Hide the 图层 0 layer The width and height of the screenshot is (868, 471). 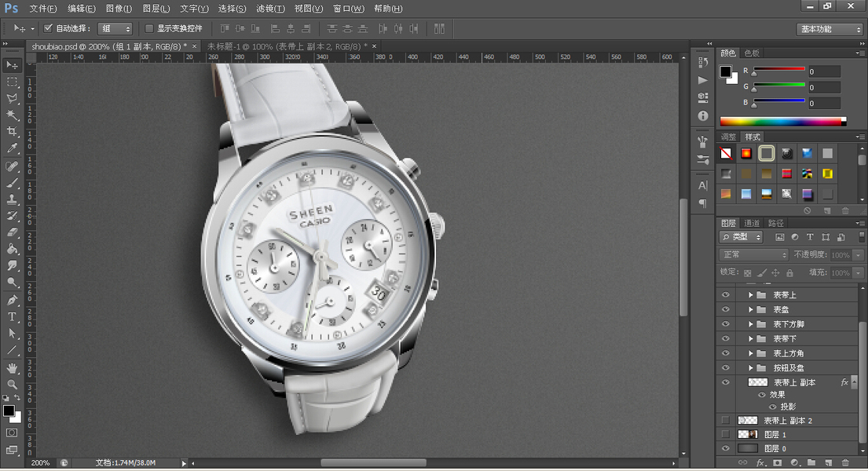(725, 448)
